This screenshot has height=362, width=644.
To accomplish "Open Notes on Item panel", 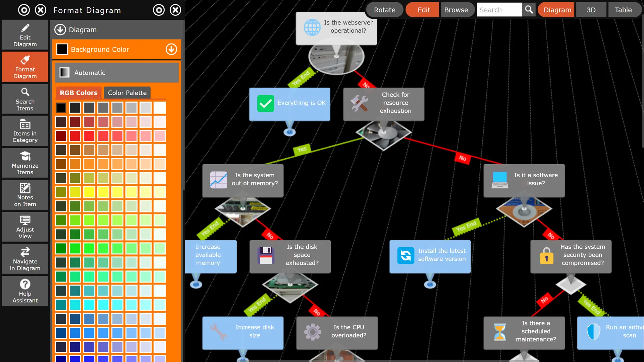I will (x=25, y=195).
